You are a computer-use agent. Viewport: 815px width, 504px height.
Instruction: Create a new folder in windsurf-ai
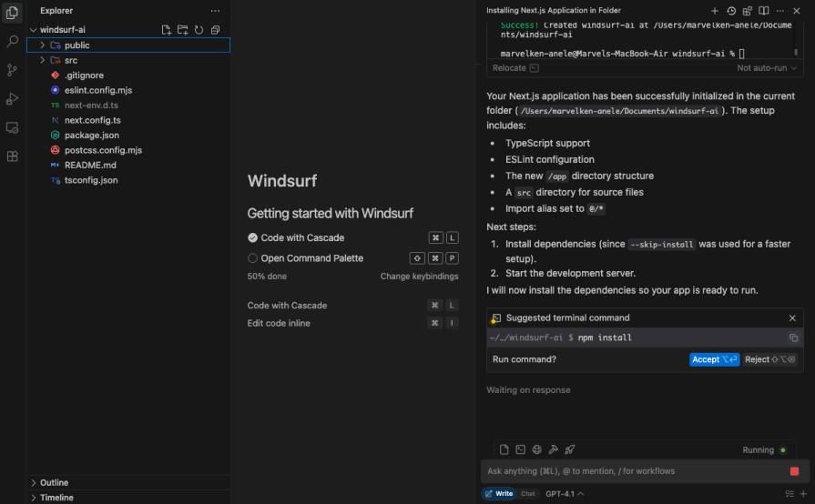(182, 30)
